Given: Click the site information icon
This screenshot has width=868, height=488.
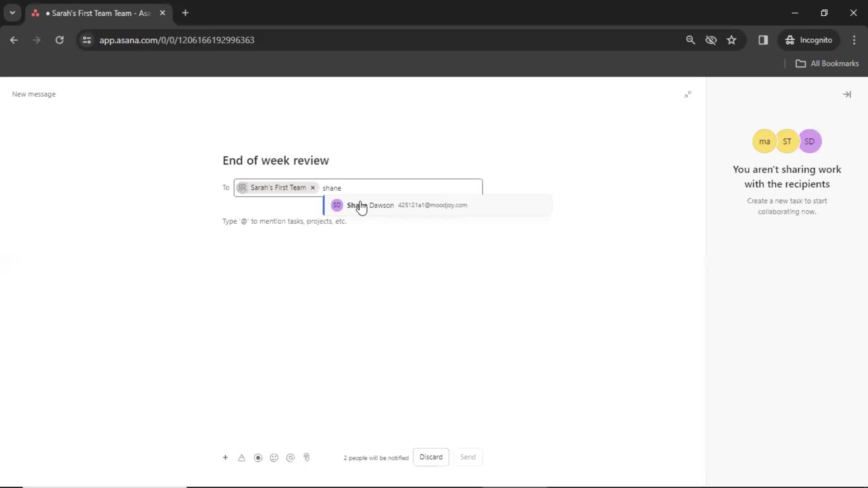Looking at the screenshot, I should [x=87, y=40].
